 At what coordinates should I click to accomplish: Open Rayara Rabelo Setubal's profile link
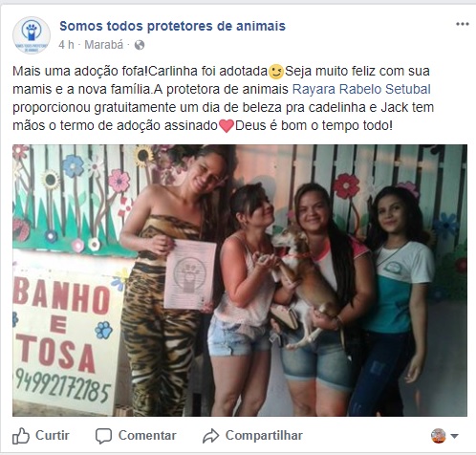tap(361, 89)
